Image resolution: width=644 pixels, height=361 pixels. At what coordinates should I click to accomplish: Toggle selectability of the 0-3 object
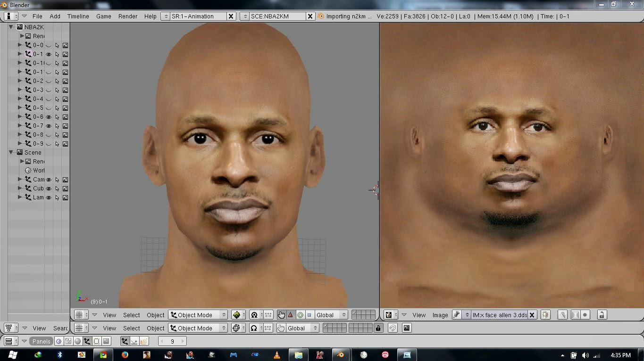coord(57,90)
